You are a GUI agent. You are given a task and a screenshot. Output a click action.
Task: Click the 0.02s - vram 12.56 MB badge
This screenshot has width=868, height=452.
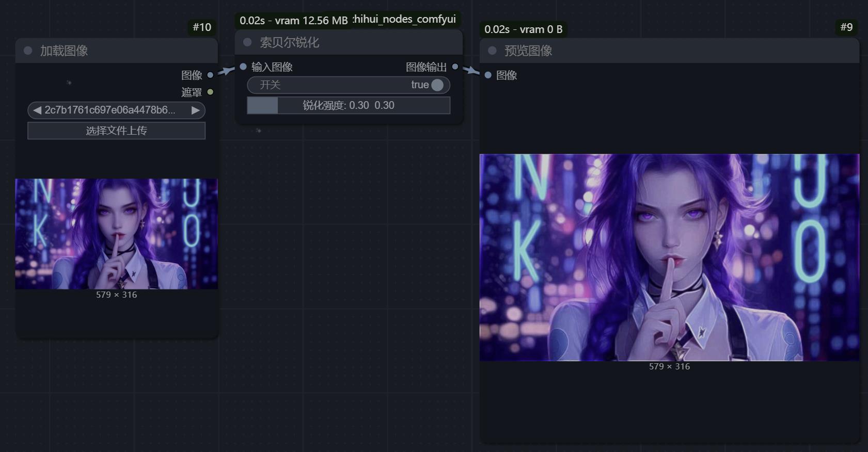293,21
